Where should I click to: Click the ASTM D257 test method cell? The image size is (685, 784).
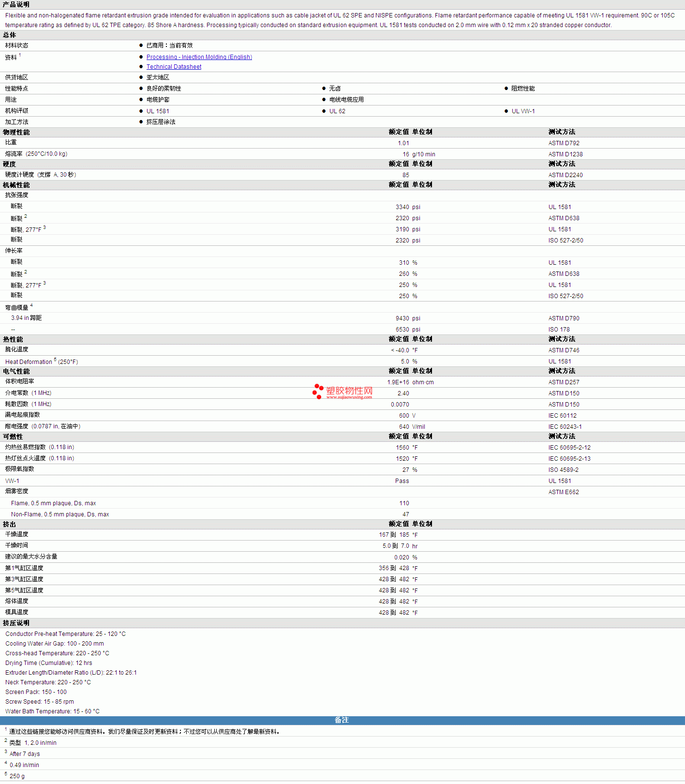[x=564, y=382]
